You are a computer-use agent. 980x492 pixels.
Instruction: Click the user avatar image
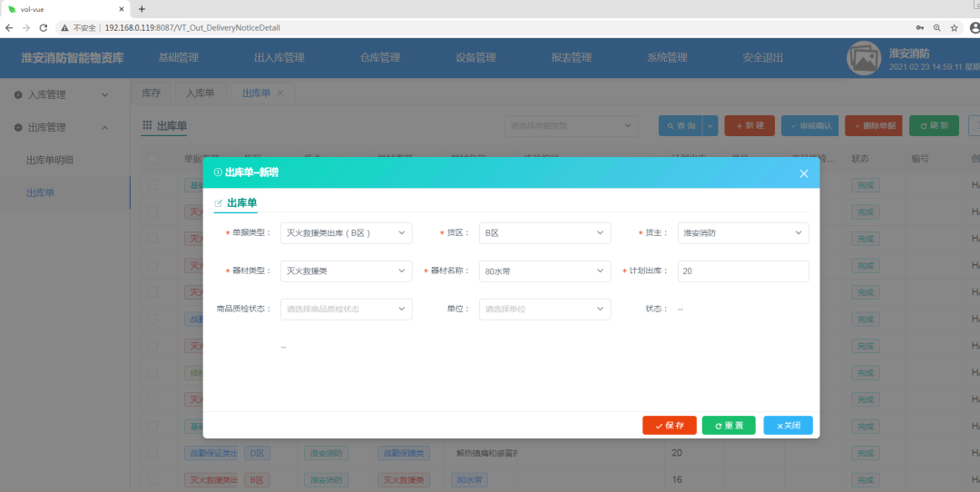(x=864, y=58)
